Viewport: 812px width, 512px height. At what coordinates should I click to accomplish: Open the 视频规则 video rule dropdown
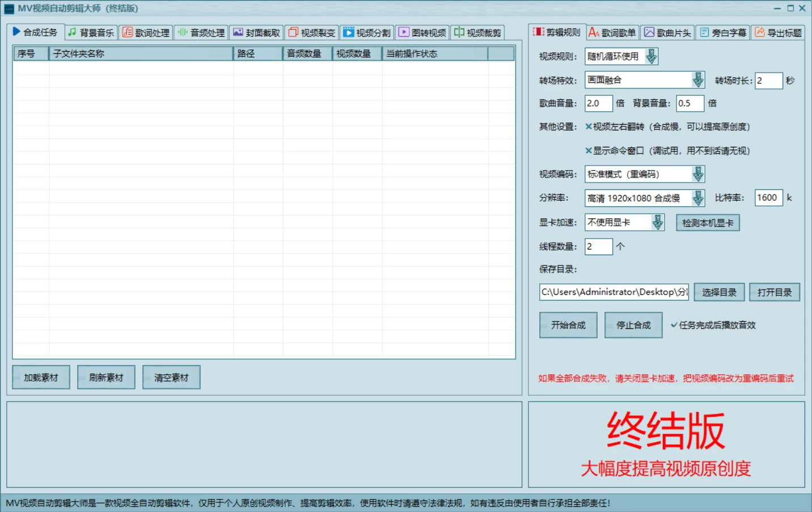650,56
